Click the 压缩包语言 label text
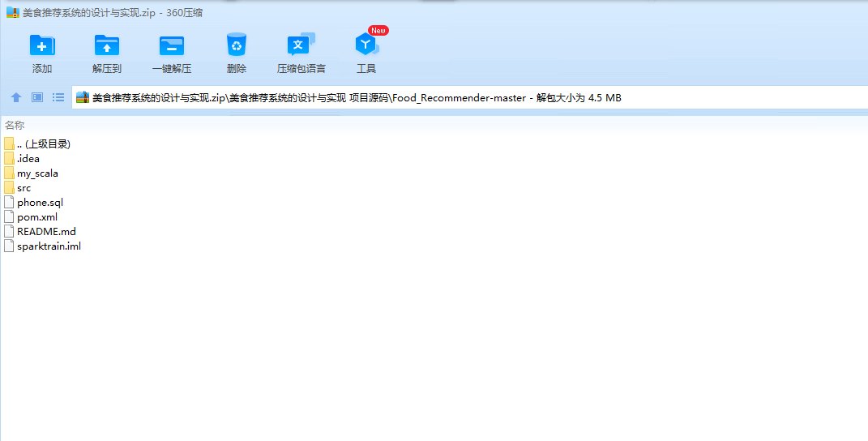Viewport: 868px width, 441px height. [x=301, y=69]
